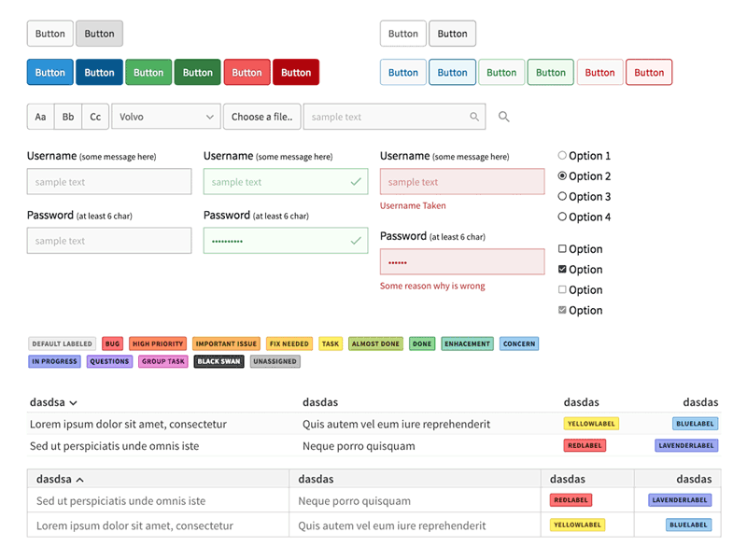Viewport: 747px width, 560px height.
Task: Click the BLACK SWAN label tag
Action: point(218,361)
